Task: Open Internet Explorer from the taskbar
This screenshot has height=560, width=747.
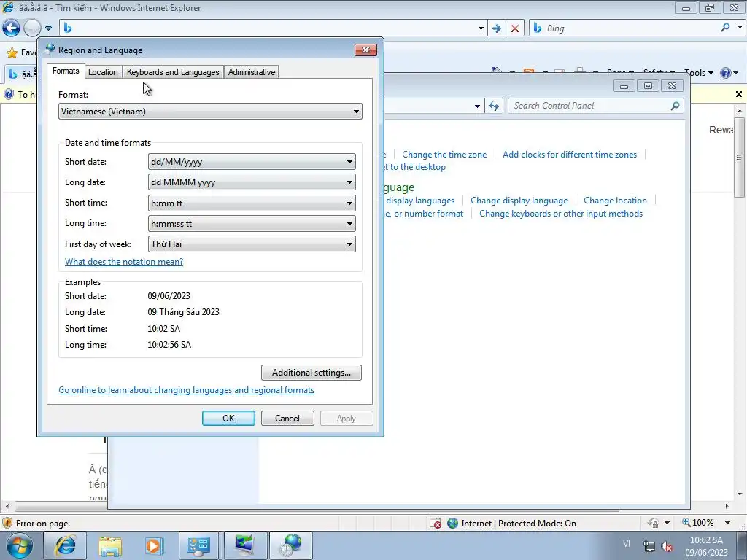Action: (65, 545)
